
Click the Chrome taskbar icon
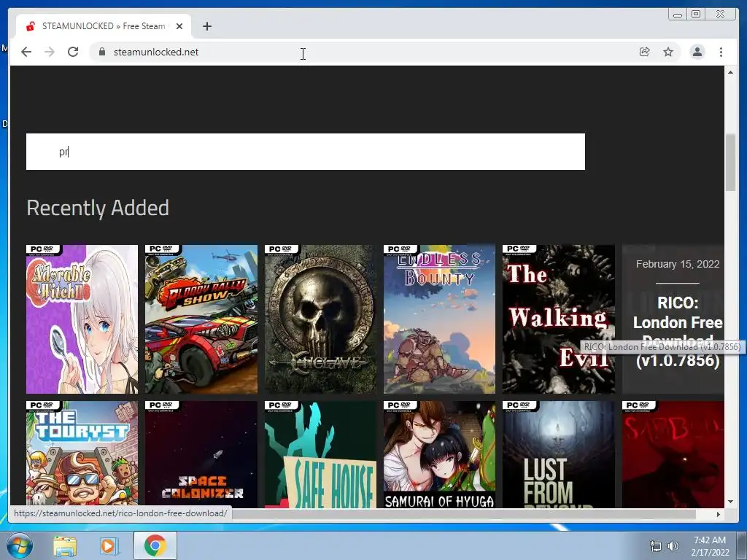[155, 545]
